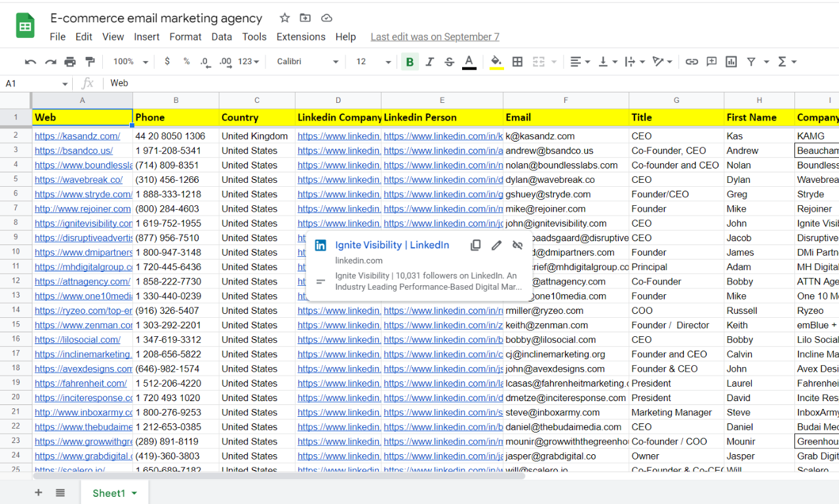Star the spreadsheet as a favorite
Viewport: 839px width, 504px height.
pos(284,18)
